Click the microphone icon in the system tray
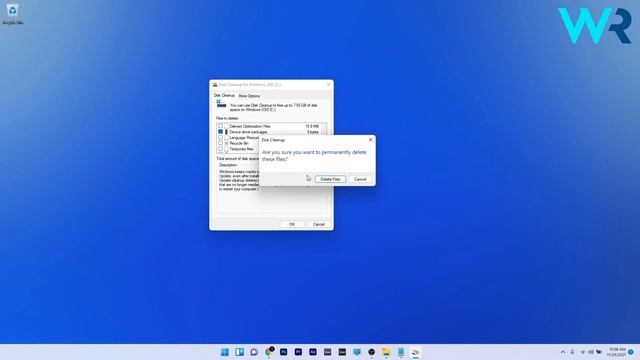 tap(572, 352)
